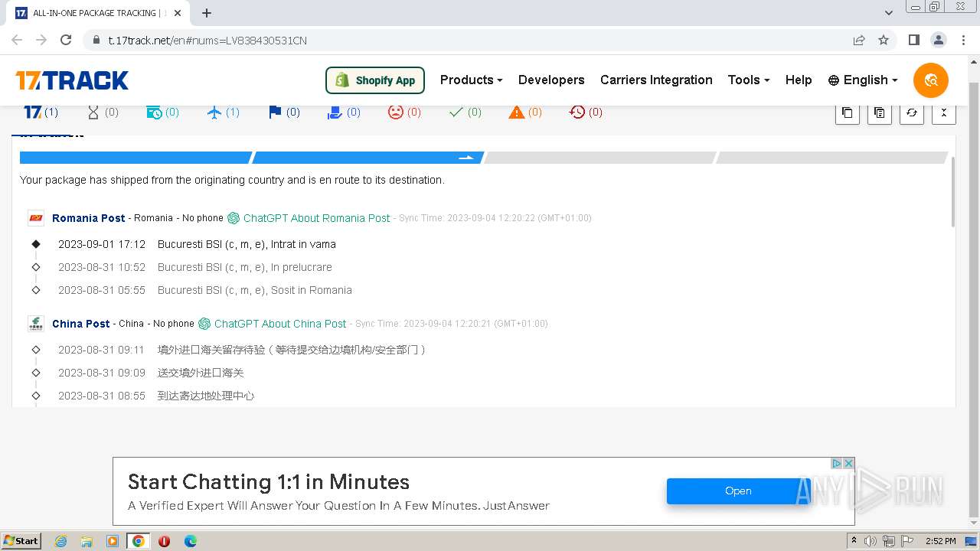Select the 'Sosit in Romania' tracking event
The height and width of the screenshot is (551, 980).
point(255,290)
